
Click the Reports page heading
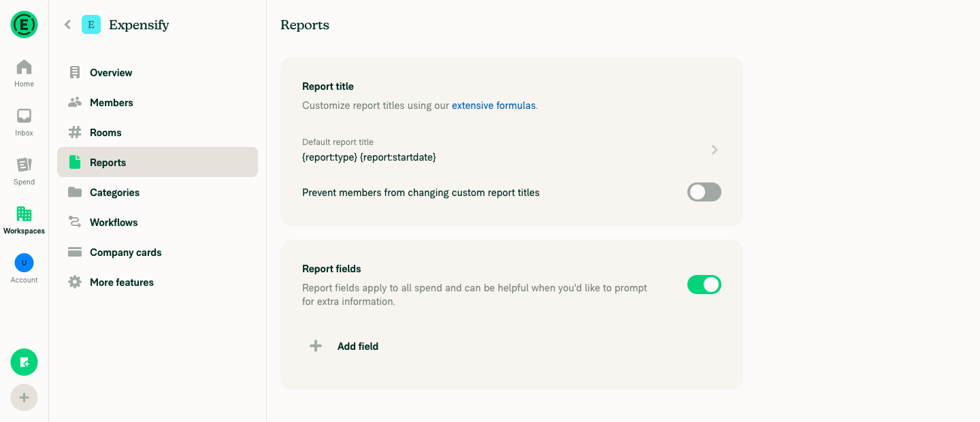[x=305, y=25]
